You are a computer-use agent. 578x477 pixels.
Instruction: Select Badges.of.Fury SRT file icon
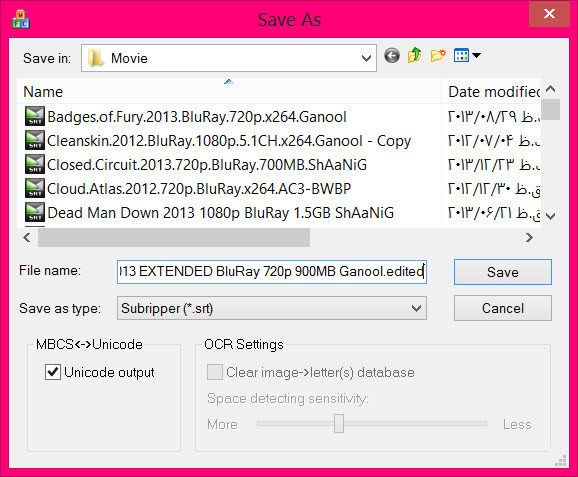35,116
